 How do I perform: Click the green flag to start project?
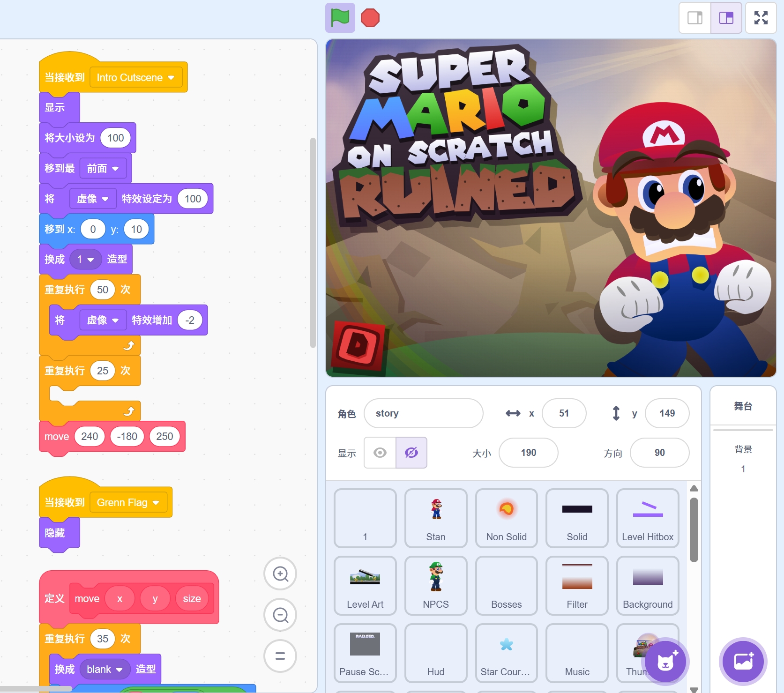coord(340,18)
